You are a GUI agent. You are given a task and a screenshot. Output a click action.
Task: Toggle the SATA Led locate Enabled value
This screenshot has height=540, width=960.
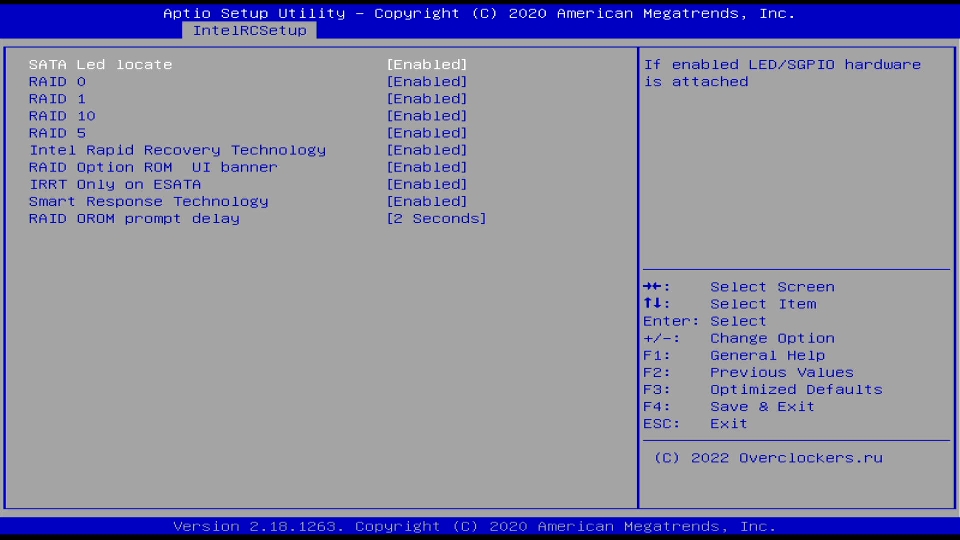(x=427, y=64)
